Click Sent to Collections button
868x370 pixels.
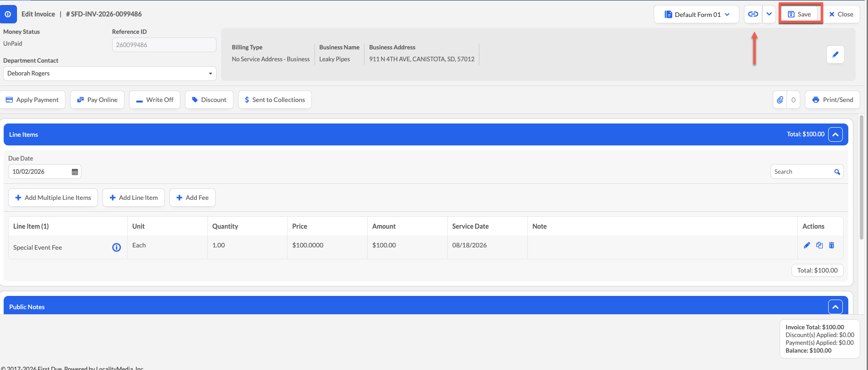click(275, 100)
